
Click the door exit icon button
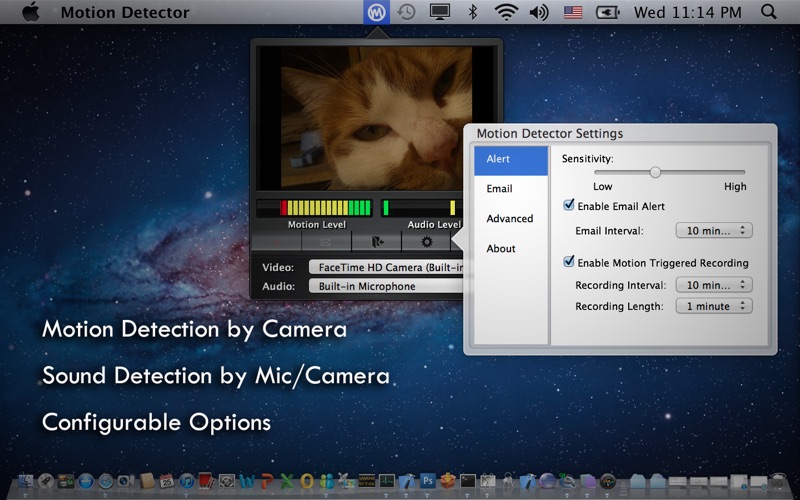[377, 241]
